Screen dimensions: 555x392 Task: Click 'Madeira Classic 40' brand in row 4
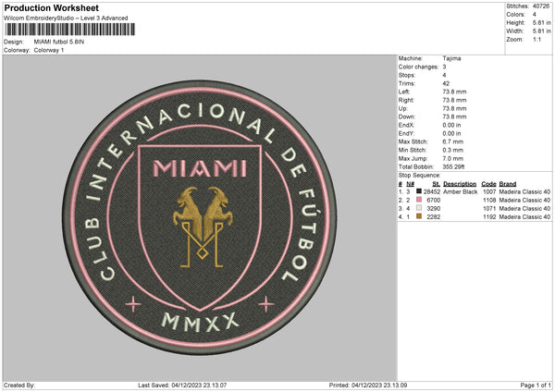(x=524, y=217)
